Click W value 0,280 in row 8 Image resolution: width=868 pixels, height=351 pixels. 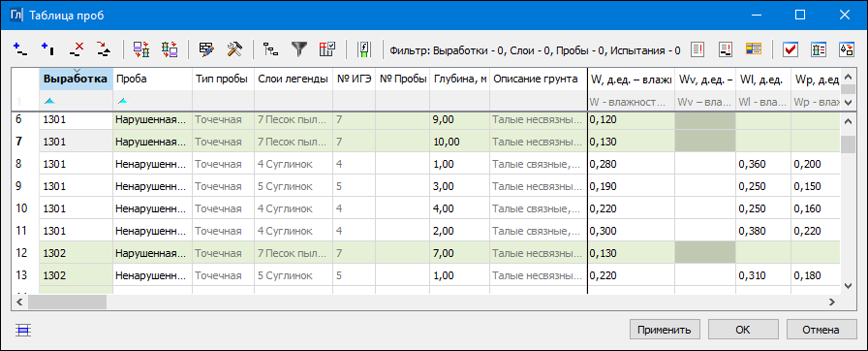[x=631, y=164]
